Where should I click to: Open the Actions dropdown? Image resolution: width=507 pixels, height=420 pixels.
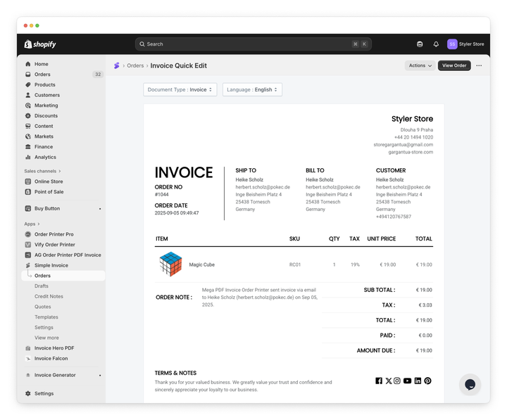pos(420,65)
